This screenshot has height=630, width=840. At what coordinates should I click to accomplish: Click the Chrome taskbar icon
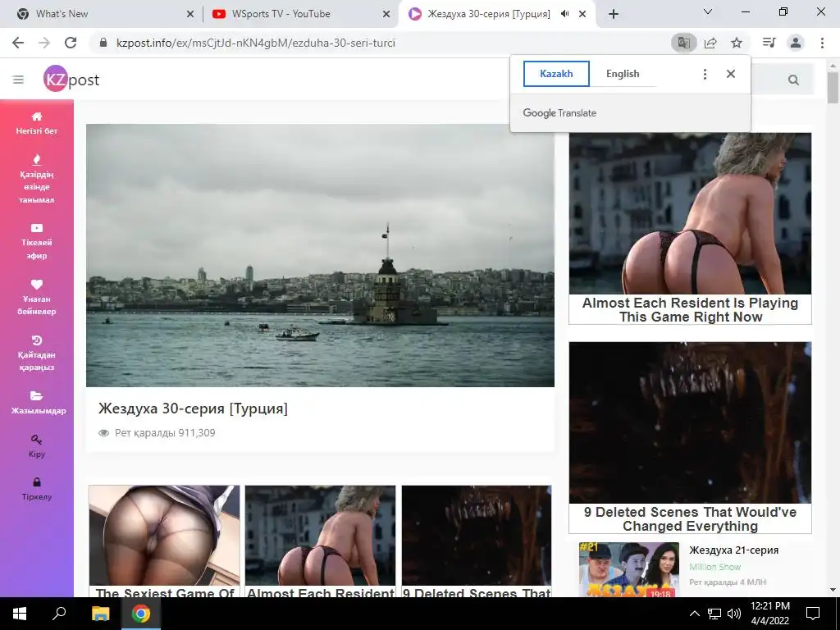point(141,614)
